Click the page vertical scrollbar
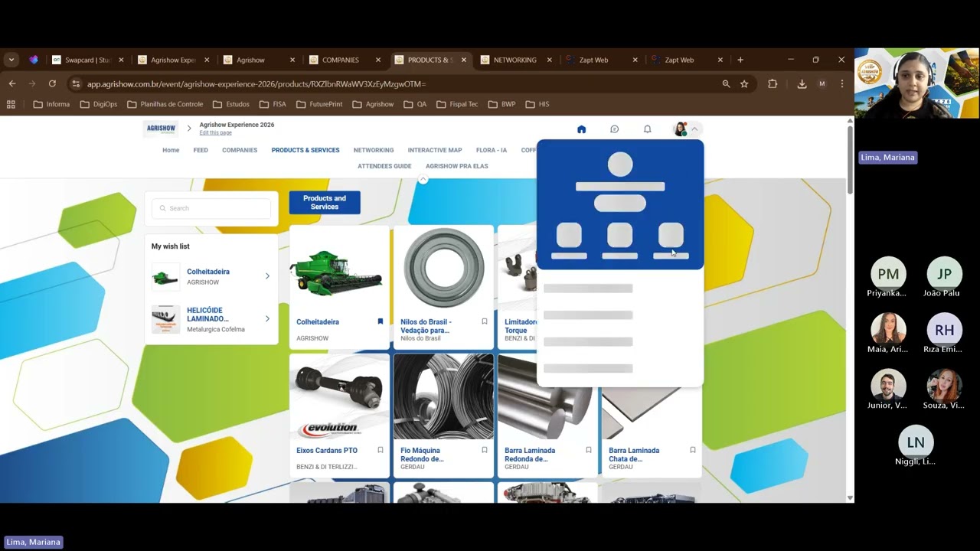 tap(850, 159)
